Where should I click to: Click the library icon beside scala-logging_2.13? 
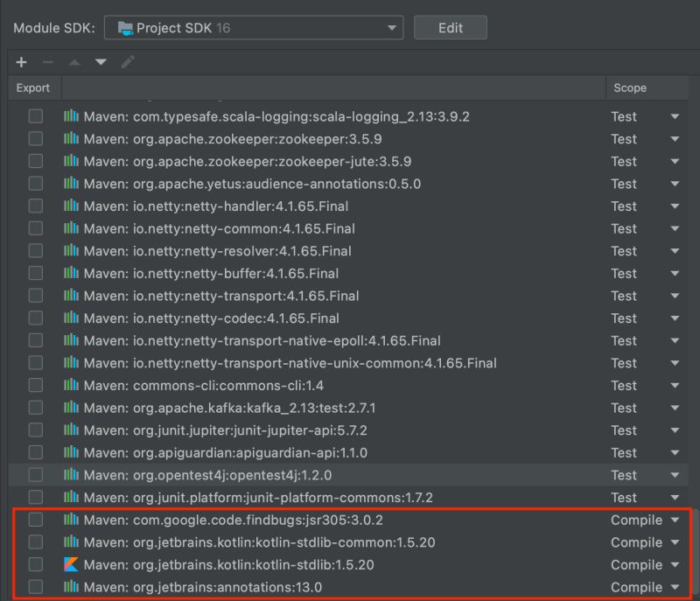(x=73, y=115)
